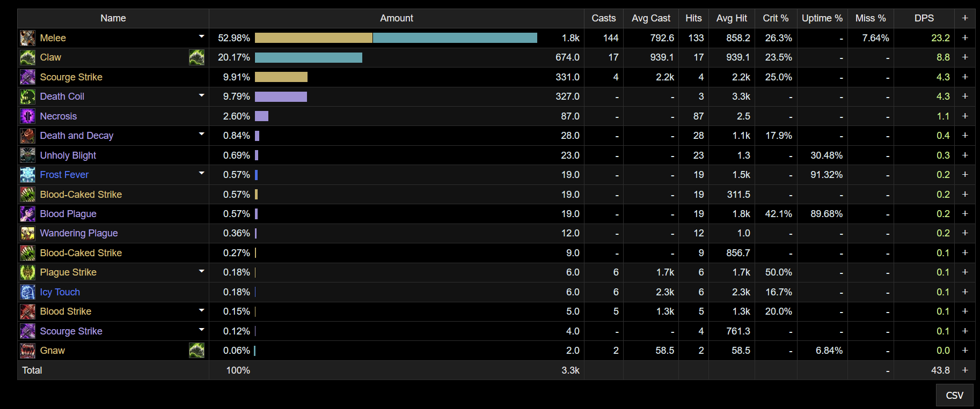Image resolution: width=980 pixels, height=409 pixels.
Task: Open the Frost Fever ability link
Action: 64,175
